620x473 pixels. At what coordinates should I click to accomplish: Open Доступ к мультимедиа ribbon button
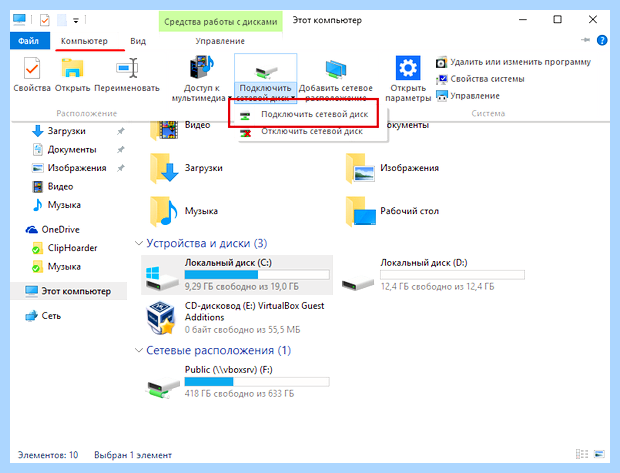(201, 78)
